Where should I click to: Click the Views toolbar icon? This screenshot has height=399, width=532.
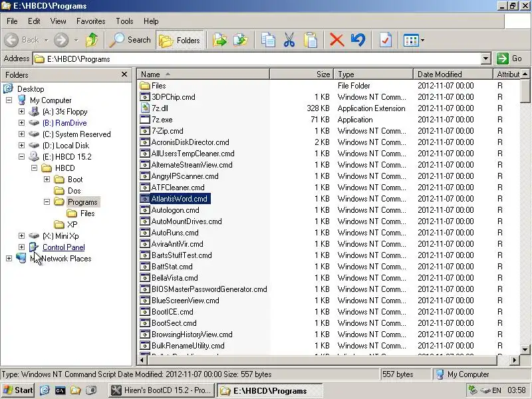click(411, 41)
